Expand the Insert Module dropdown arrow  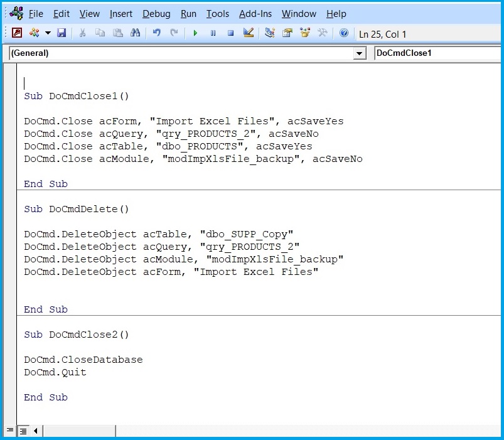click(x=48, y=33)
